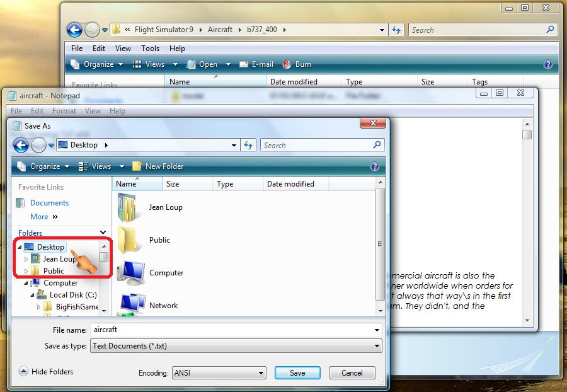Open the Notepad Edit menu

point(37,111)
